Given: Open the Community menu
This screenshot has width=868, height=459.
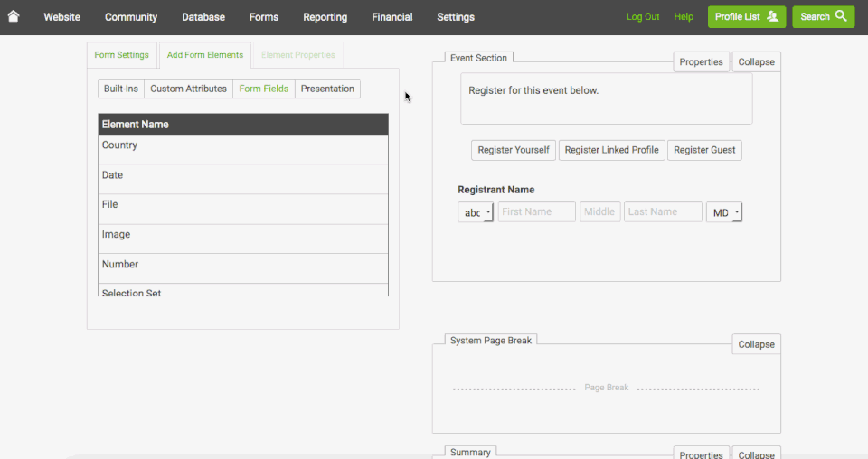Looking at the screenshot, I should (x=131, y=17).
